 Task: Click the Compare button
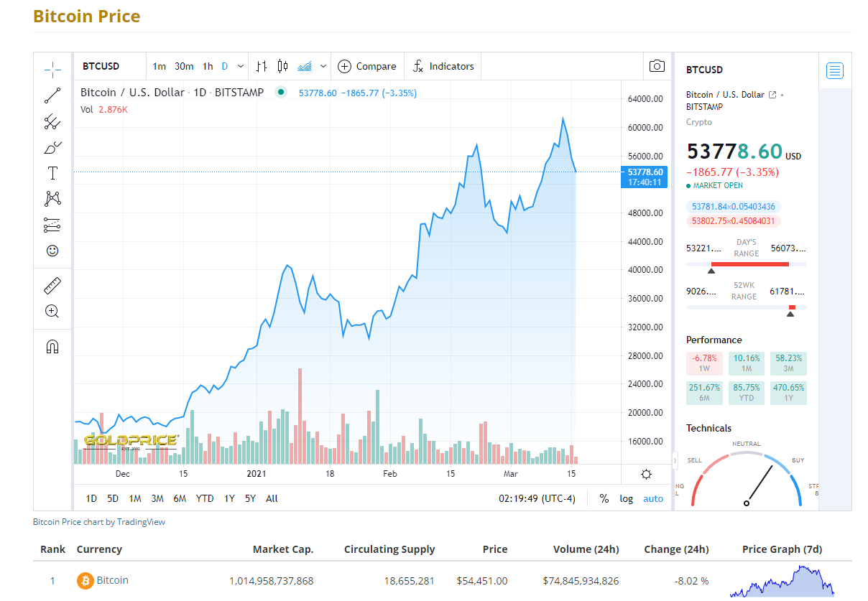click(367, 66)
